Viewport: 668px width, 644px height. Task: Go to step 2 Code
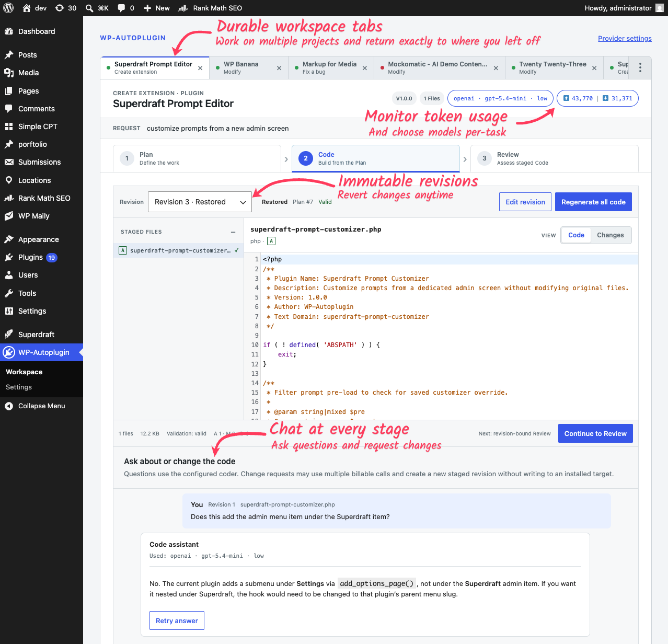(x=376, y=158)
